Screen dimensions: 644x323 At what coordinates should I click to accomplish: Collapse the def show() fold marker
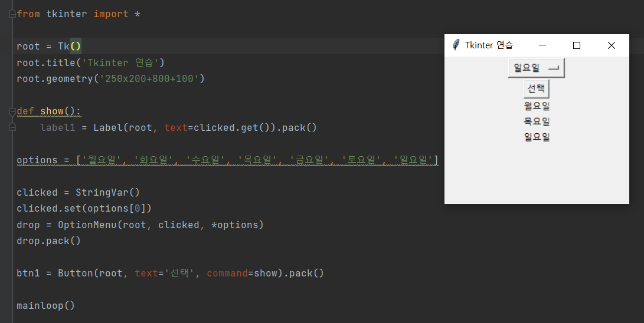click(x=12, y=111)
